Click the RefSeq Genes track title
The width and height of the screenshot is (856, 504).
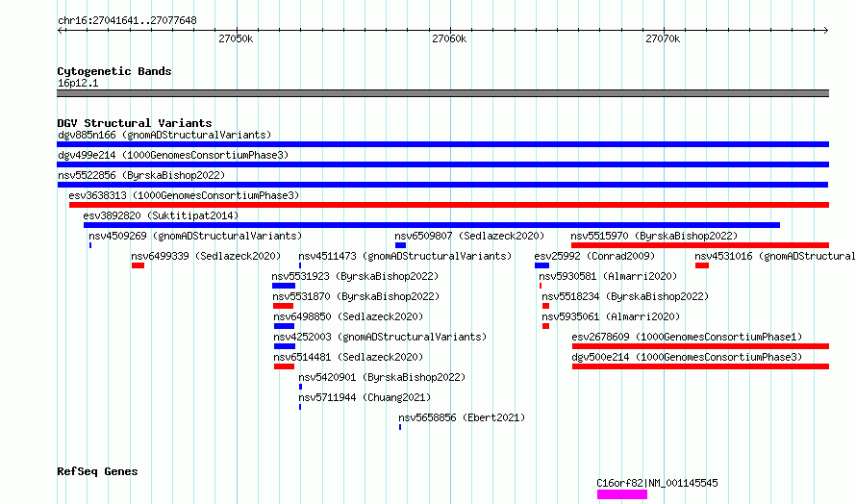click(x=97, y=471)
